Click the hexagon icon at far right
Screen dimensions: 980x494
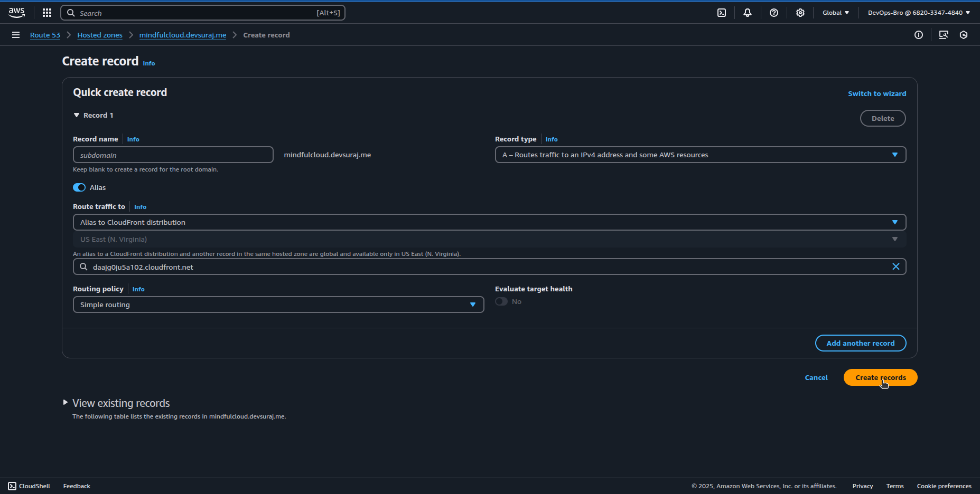click(x=964, y=35)
